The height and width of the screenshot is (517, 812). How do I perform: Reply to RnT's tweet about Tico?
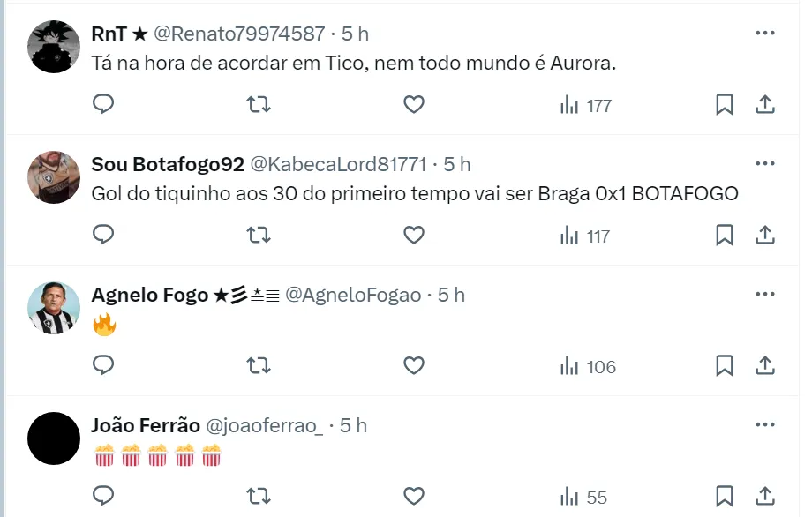pyautogui.click(x=103, y=105)
